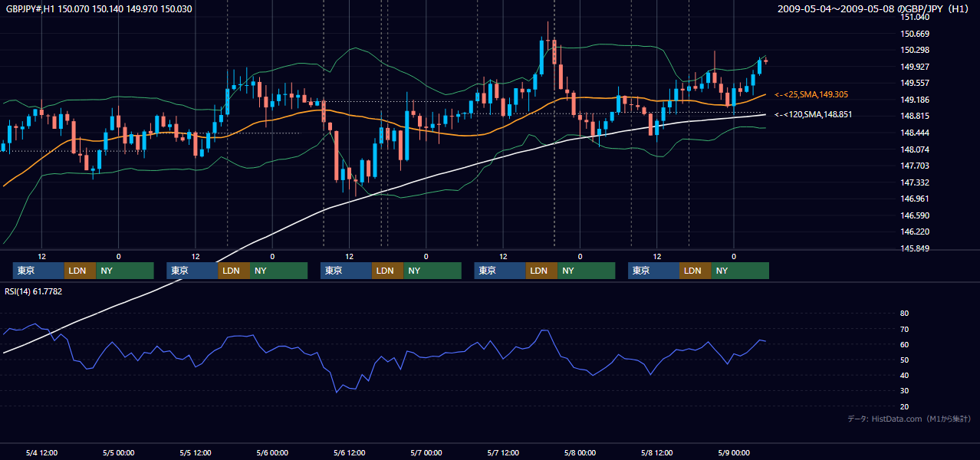This screenshot has width=980, height=460.
Task: Select the LDN session block for May 6
Action: pos(387,271)
